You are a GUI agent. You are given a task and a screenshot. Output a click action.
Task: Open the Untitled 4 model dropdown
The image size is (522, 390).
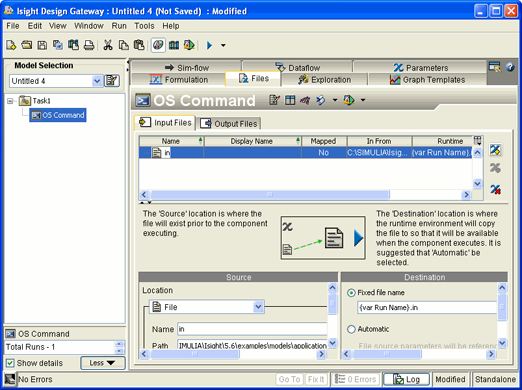pos(97,81)
